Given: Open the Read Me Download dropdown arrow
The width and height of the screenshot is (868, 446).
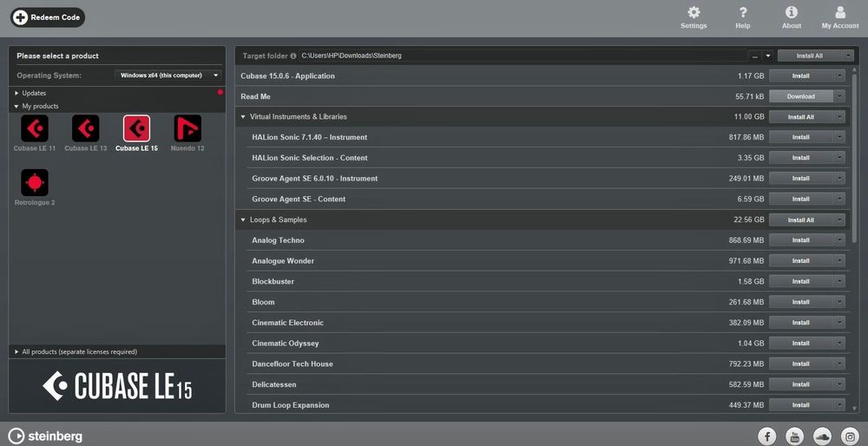Looking at the screenshot, I should 839,96.
